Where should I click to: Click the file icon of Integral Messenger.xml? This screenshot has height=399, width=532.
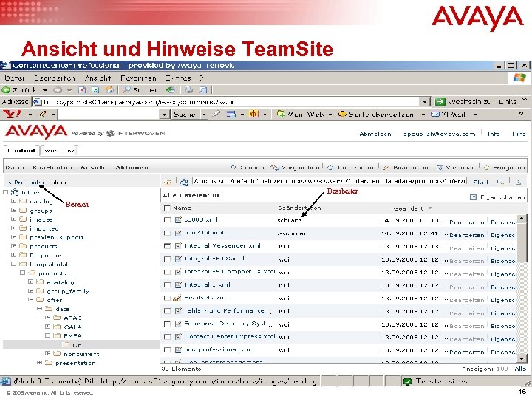[178, 246]
